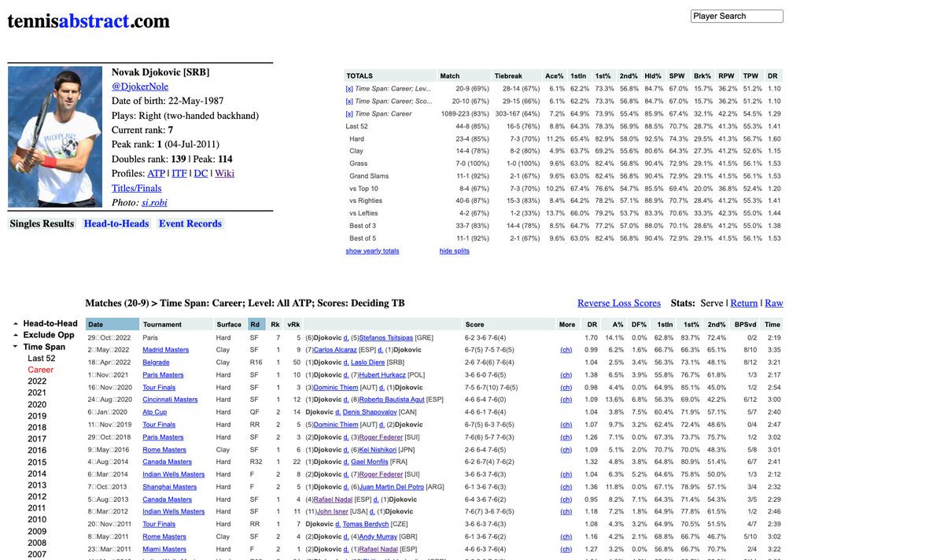
Task: Open the tennisabstract.com home logo
Action: click(88, 21)
